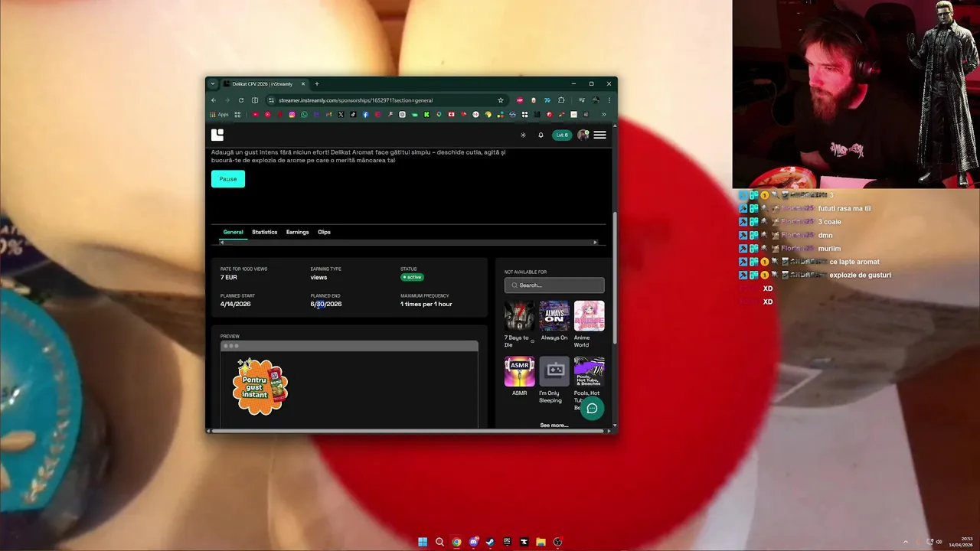Open the Apps bookmark shortcut
This screenshot has height=551, width=980.
[219, 115]
